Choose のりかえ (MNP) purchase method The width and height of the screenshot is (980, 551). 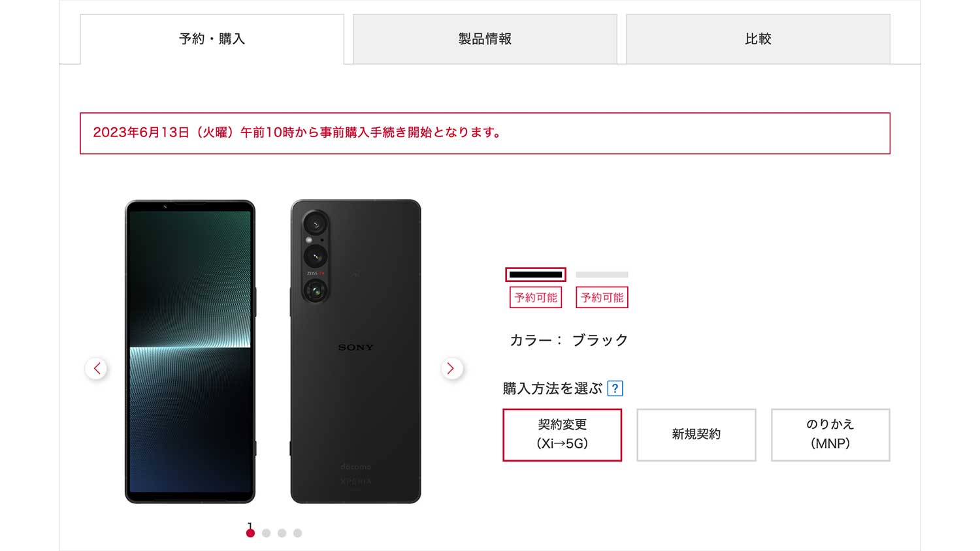pyautogui.click(x=830, y=435)
